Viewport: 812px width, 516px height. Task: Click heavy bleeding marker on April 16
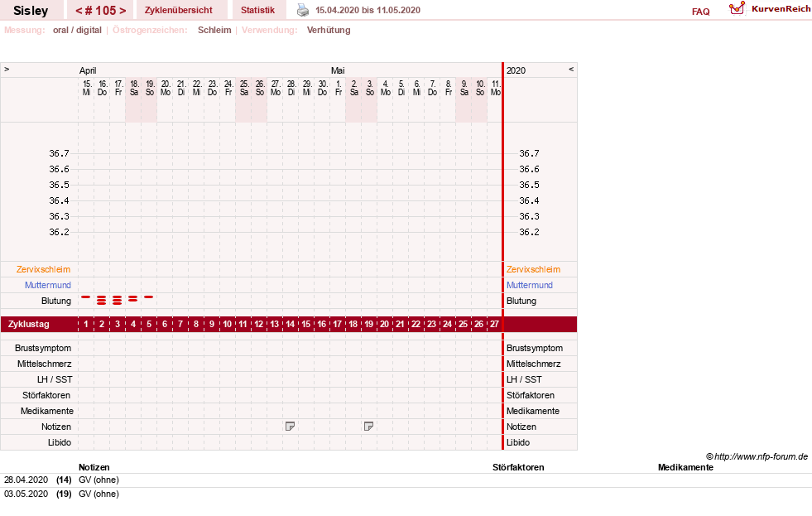pos(102,300)
